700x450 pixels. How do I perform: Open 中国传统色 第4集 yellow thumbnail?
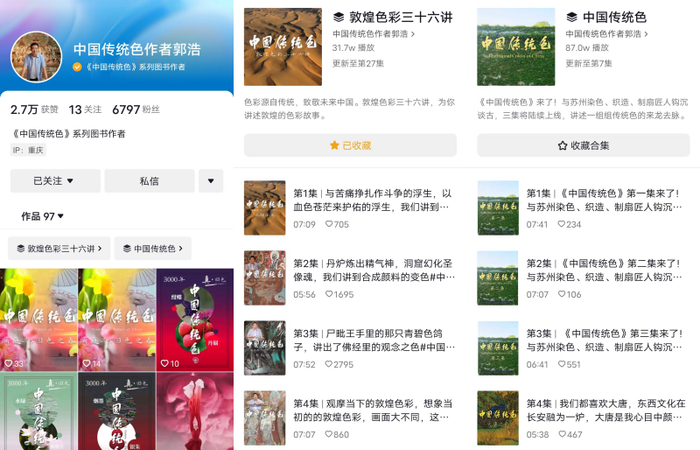click(498, 418)
